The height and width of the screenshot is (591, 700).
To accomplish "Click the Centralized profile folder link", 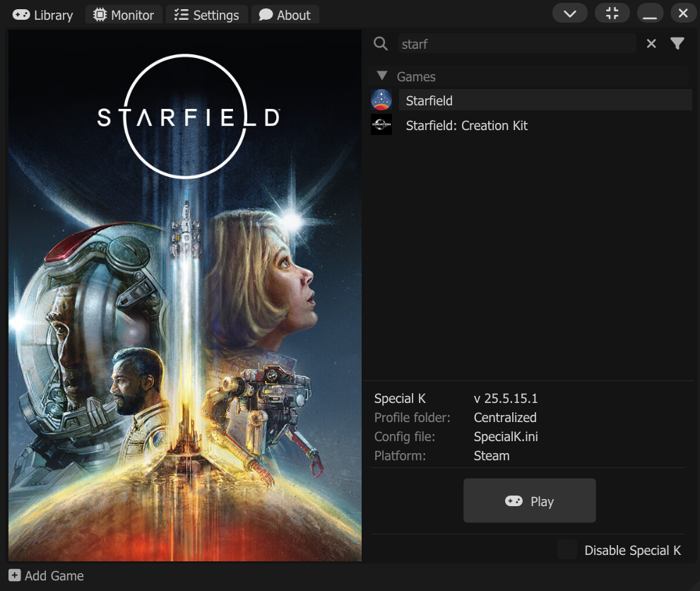I will (505, 418).
